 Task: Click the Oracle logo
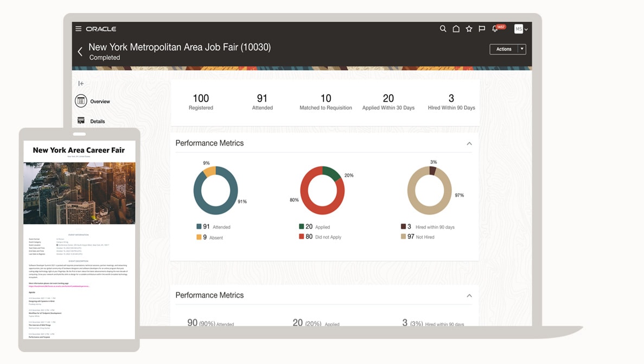101,29
